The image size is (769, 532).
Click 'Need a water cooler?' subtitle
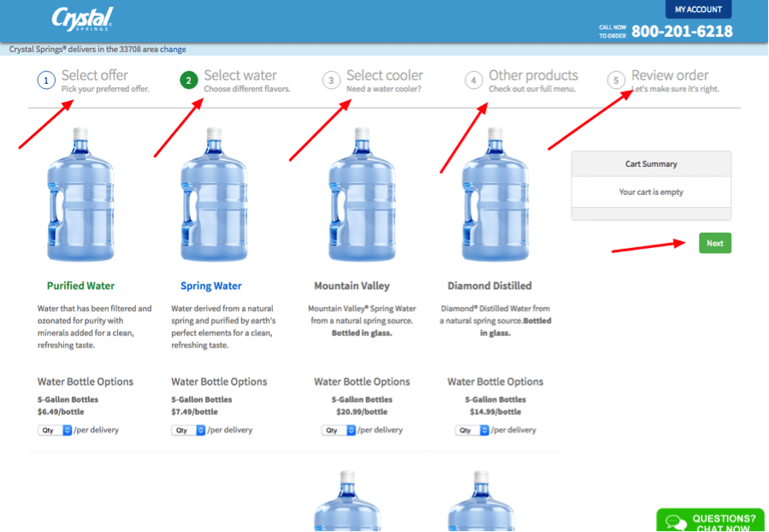point(383,89)
